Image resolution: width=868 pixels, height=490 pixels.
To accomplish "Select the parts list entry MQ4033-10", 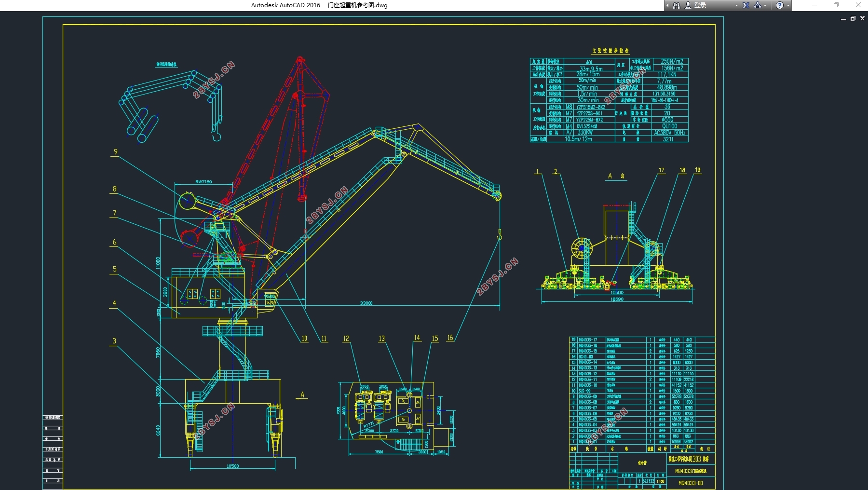I will tap(588, 385).
